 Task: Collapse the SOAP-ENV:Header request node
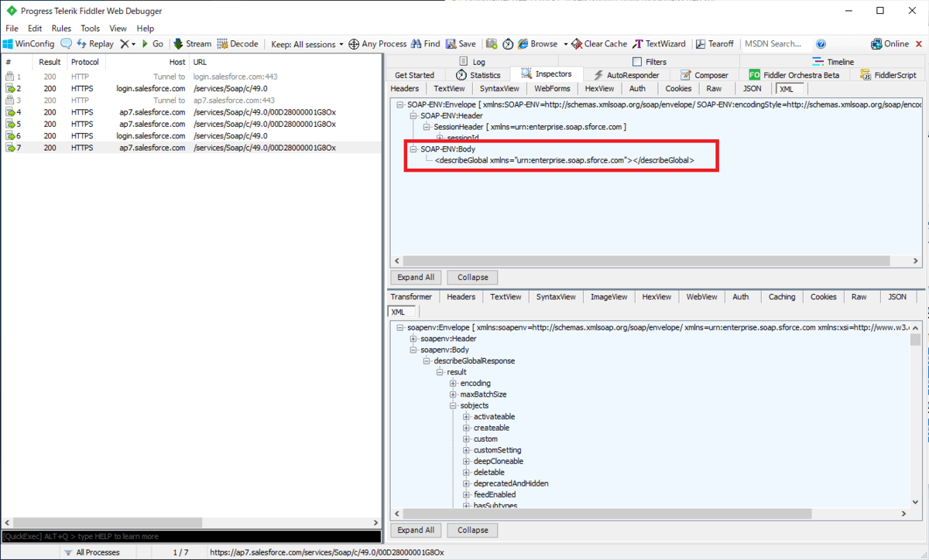pyautogui.click(x=413, y=116)
